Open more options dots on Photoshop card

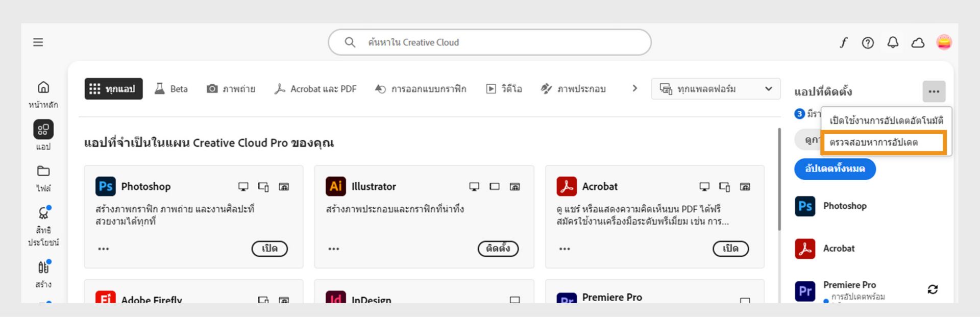[104, 249]
